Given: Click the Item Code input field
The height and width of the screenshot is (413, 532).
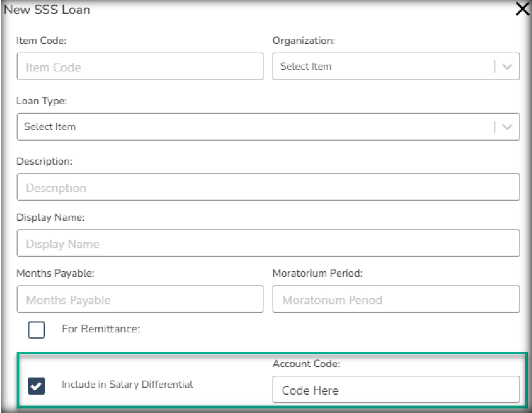Looking at the screenshot, I should pyautogui.click(x=140, y=67).
